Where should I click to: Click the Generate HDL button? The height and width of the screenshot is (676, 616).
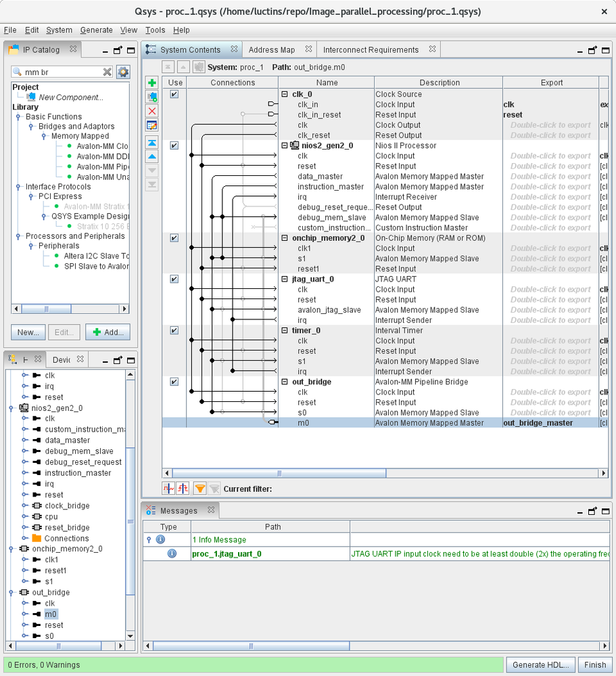(541, 664)
